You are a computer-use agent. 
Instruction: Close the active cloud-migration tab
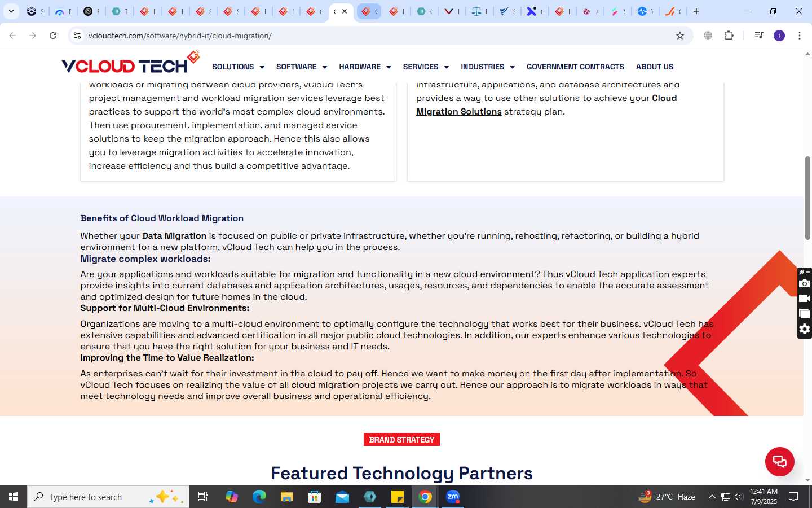[x=345, y=11]
